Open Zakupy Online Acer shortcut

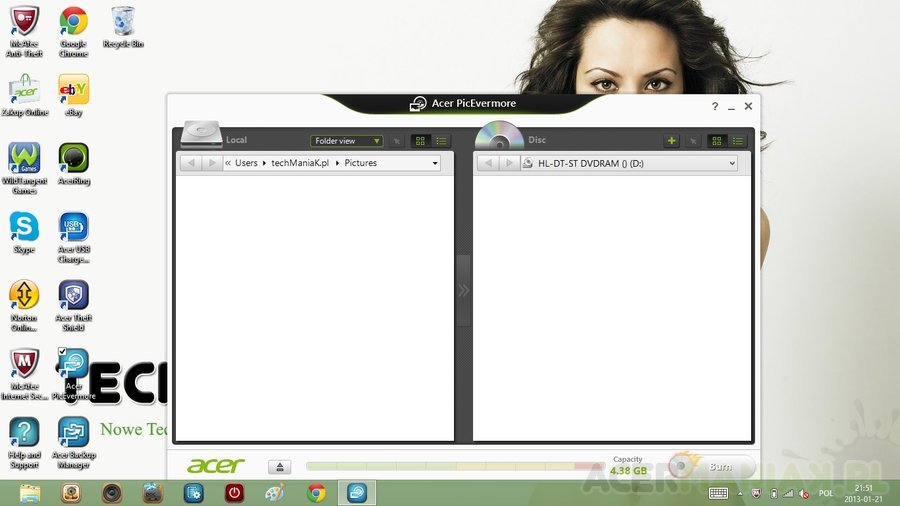[x=24, y=95]
